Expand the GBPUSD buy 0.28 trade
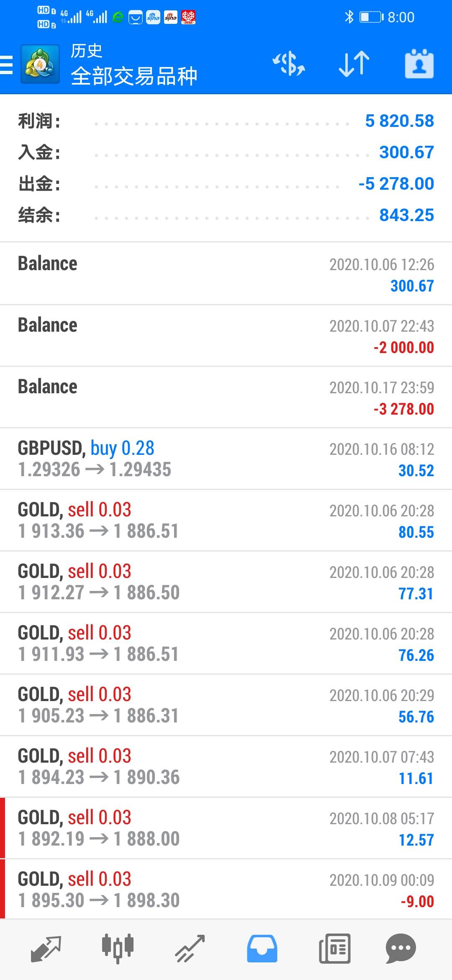Image resolution: width=452 pixels, height=980 pixels. pyautogui.click(x=226, y=459)
